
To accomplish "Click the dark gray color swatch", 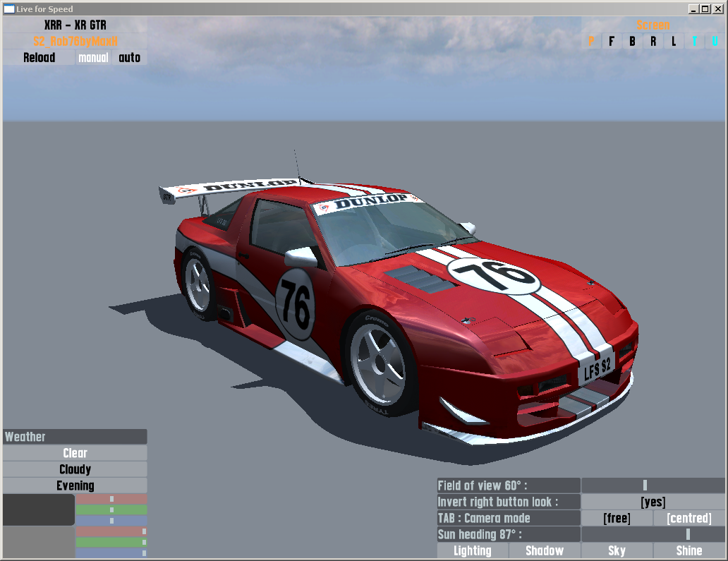I will [39, 509].
